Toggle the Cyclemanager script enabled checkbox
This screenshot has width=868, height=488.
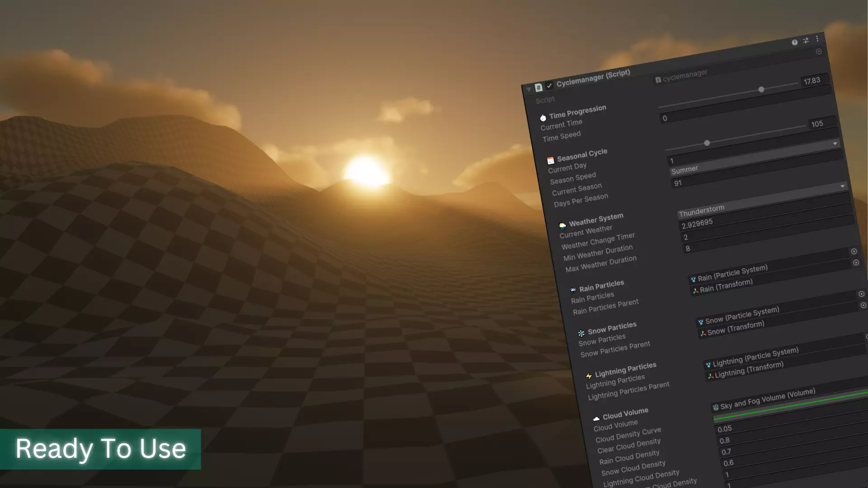point(549,85)
